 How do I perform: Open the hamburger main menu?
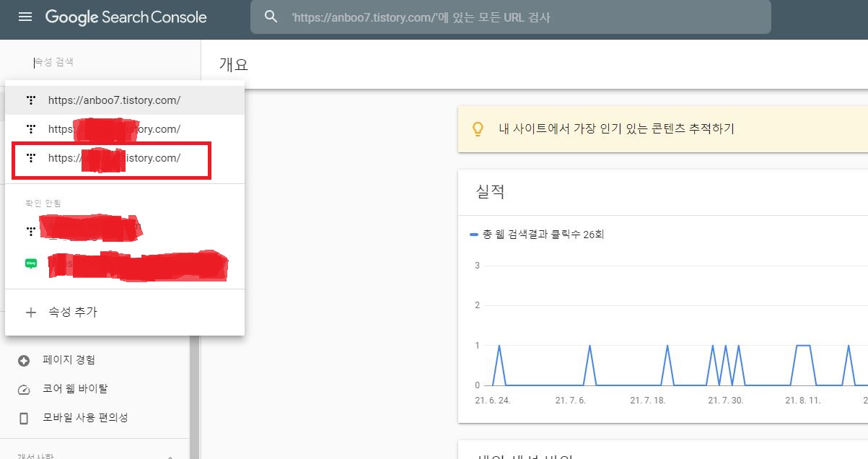tap(25, 17)
